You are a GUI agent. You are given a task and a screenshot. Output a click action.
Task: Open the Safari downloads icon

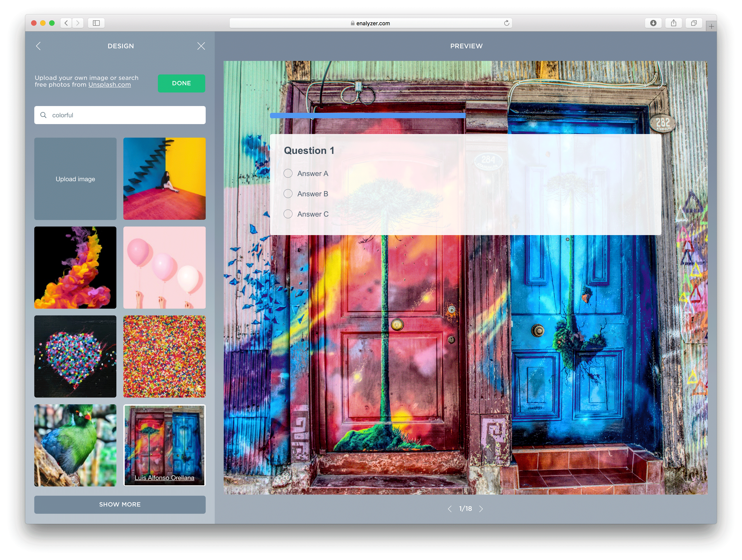(x=653, y=23)
